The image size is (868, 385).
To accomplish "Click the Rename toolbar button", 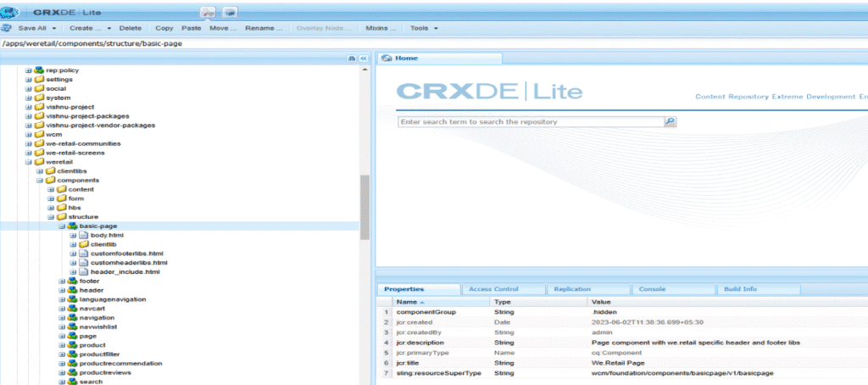I will (264, 28).
